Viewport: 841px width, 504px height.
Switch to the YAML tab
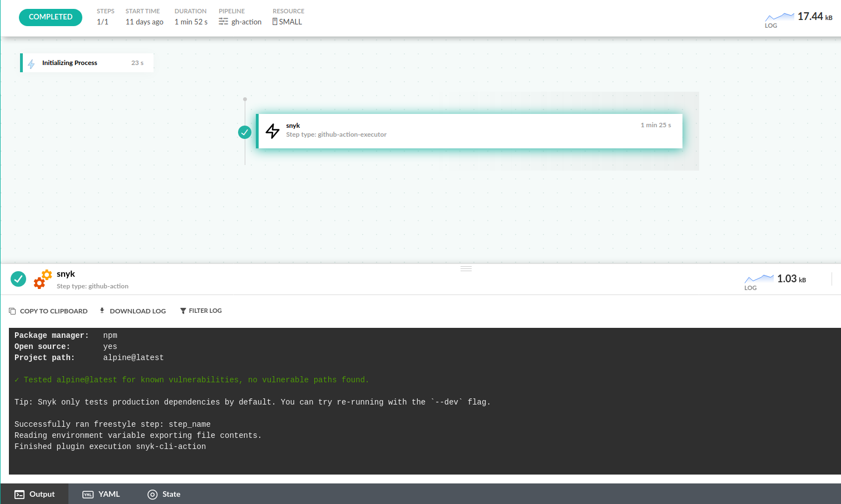(x=101, y=494)
